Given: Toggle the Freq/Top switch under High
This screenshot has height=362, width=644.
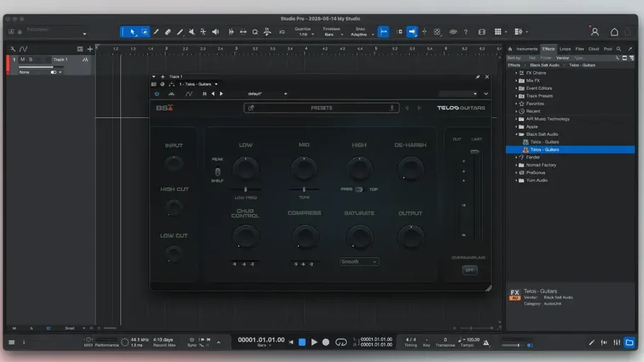Looking at the screenshot, I should tap(359, 189).
